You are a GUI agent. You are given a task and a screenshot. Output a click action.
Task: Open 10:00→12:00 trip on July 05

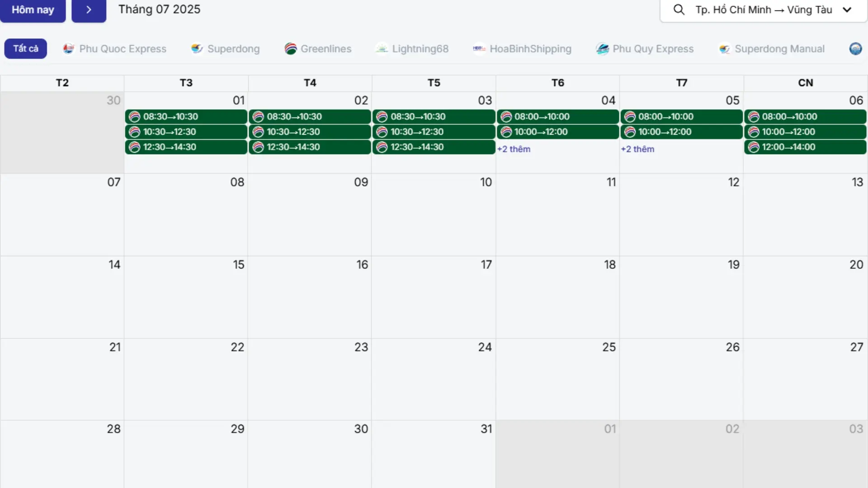click(681, 132)
